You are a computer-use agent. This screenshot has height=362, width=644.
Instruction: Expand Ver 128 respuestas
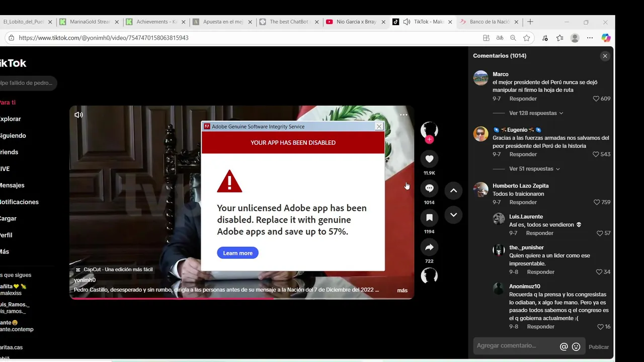pyautogui.click(x=536, y=113)
